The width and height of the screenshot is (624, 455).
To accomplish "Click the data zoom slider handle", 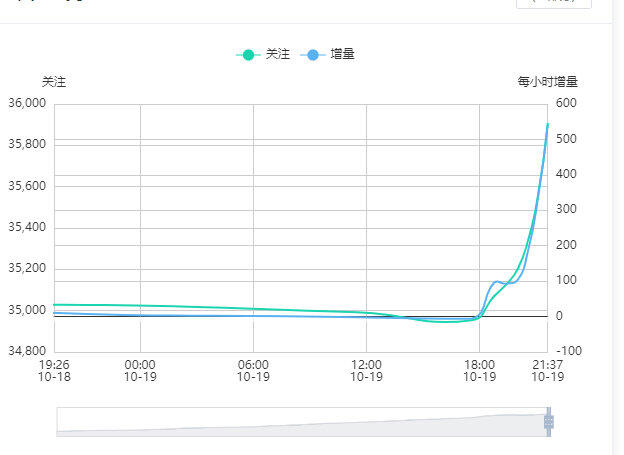I will click(549, 422).
